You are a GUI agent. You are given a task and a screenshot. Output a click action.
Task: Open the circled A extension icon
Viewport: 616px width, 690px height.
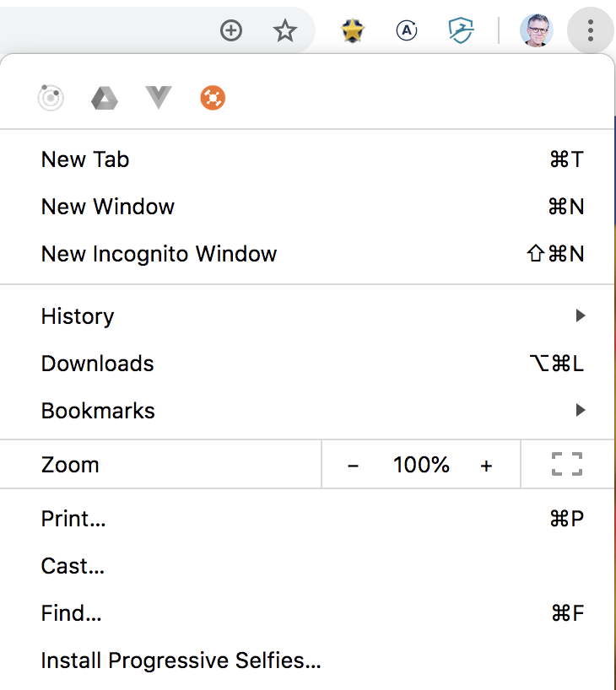pyautogui.click(x=407, y=31)
